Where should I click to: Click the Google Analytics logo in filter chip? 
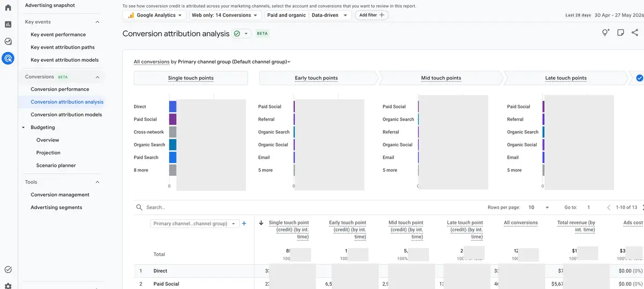click(x=131, y=15)
